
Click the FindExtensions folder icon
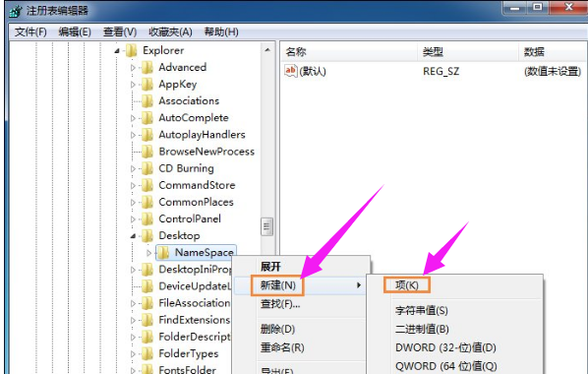(x=147, y=320)
